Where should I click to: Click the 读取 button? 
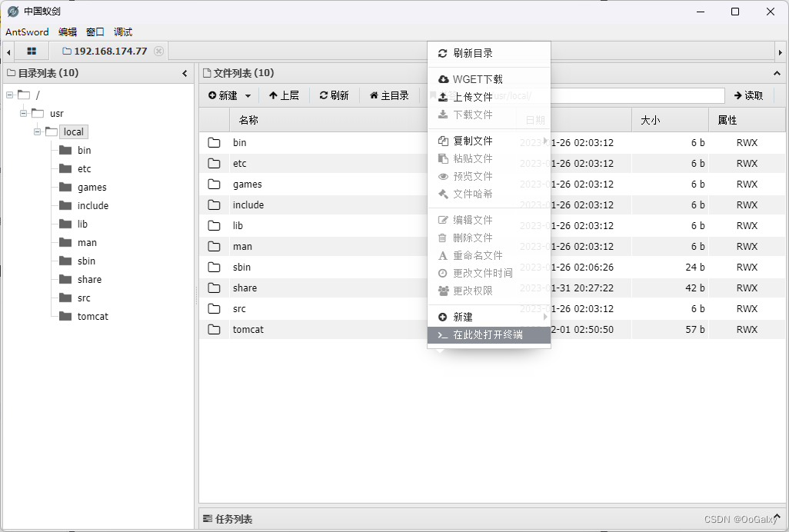[x=749, y=95]
